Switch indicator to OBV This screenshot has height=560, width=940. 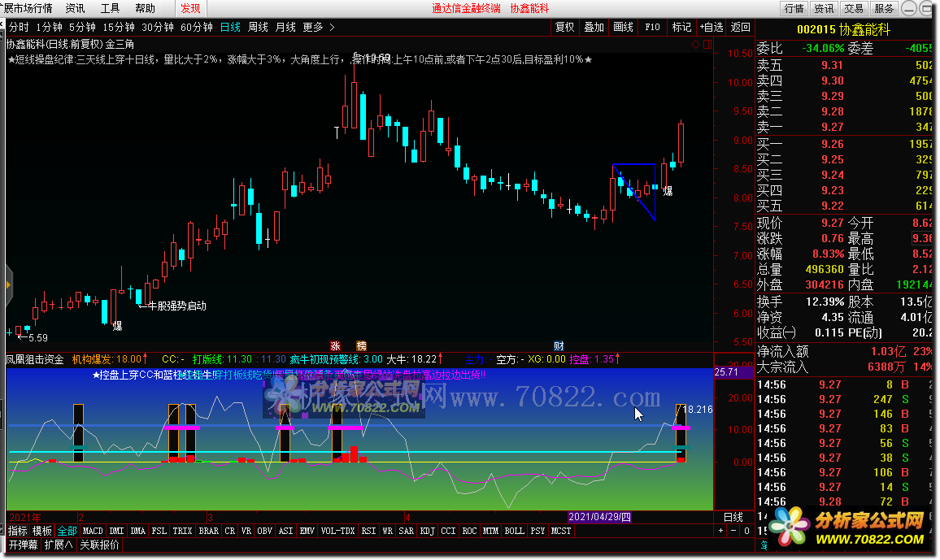(264, 531)
